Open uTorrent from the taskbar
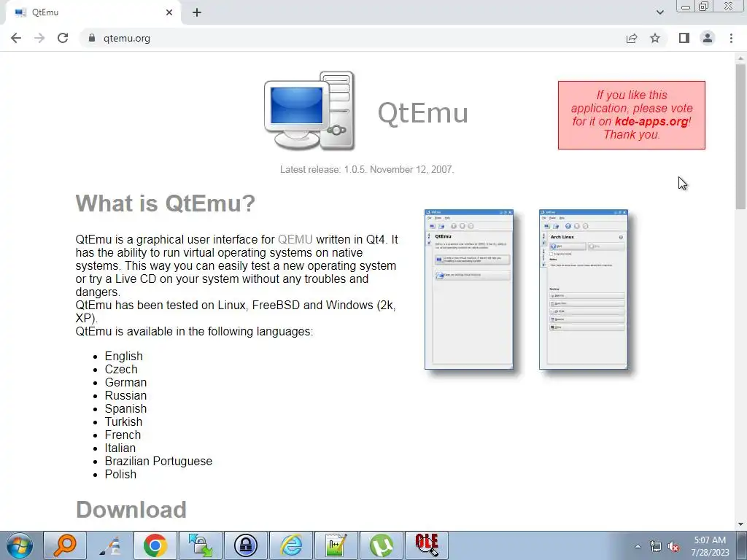747x560 pixels. (x=382, y=545)
